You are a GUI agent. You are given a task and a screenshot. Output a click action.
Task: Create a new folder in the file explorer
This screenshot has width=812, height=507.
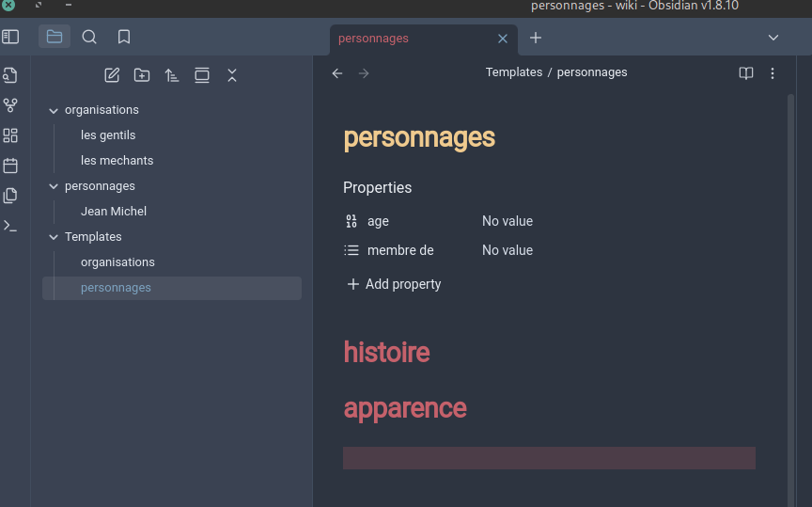point(142,75)
